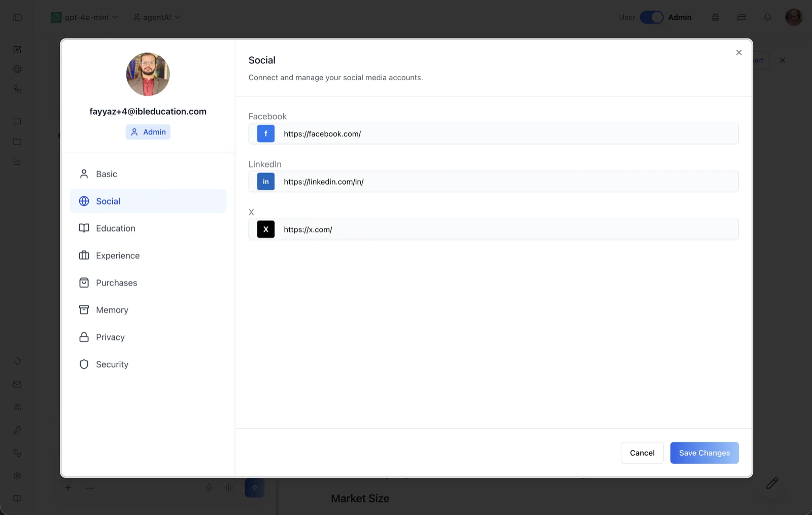Screen dimensions: 812x515
Task: Close the background panel with X
Action: click(x=783, y=60)
